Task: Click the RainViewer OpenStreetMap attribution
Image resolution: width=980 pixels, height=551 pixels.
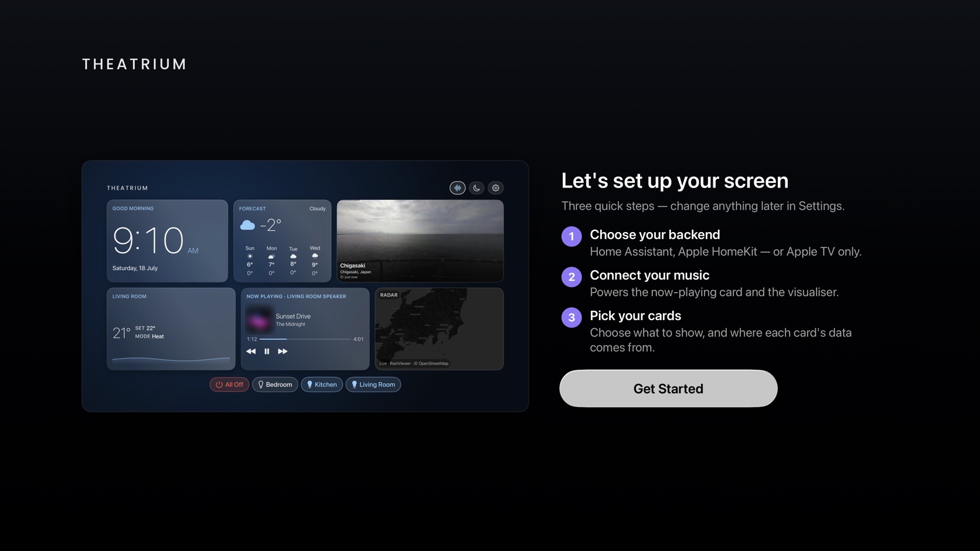Action: tap(414, 363)
